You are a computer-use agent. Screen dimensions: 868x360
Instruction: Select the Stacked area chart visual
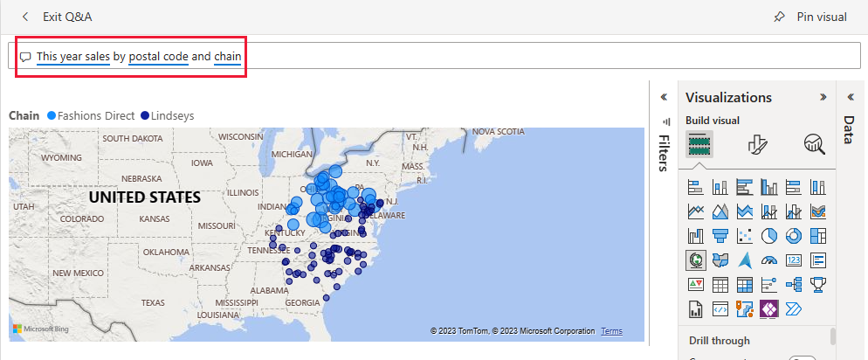point(745,211)
